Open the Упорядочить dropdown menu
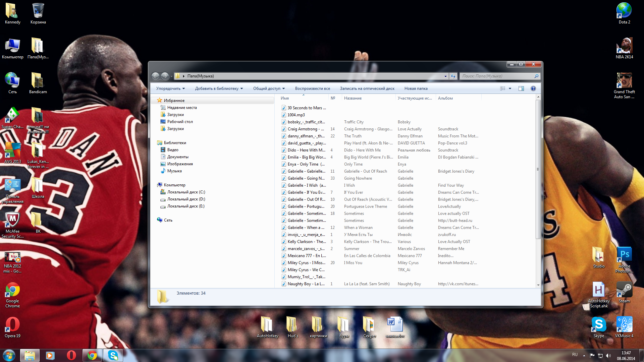 tap(170, 88)
